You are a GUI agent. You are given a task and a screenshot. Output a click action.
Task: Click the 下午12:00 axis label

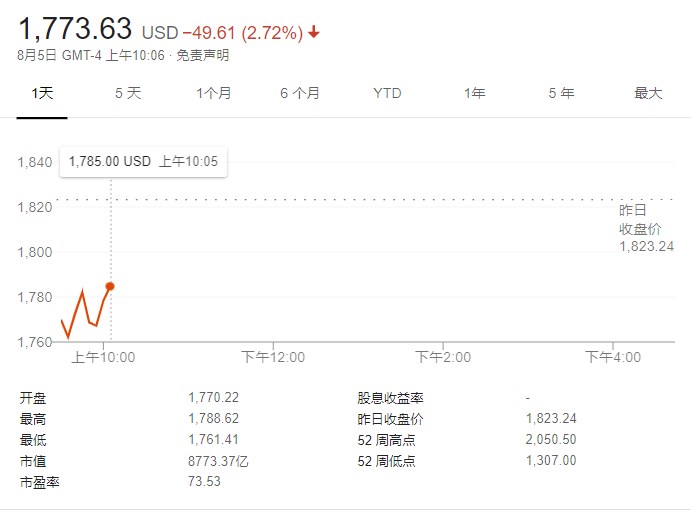pos(274,357)
